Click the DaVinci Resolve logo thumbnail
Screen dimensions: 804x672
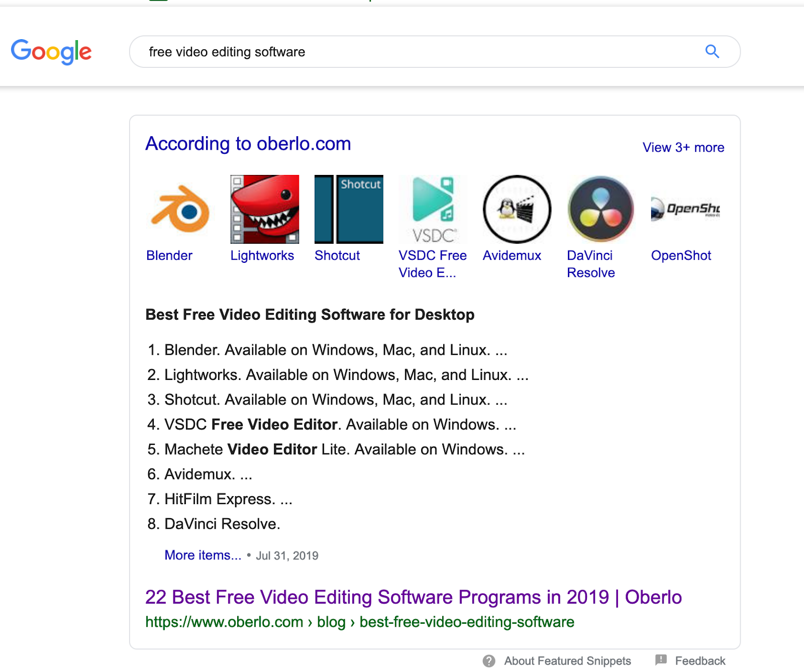pyautogui.click(x=601, y=209)
